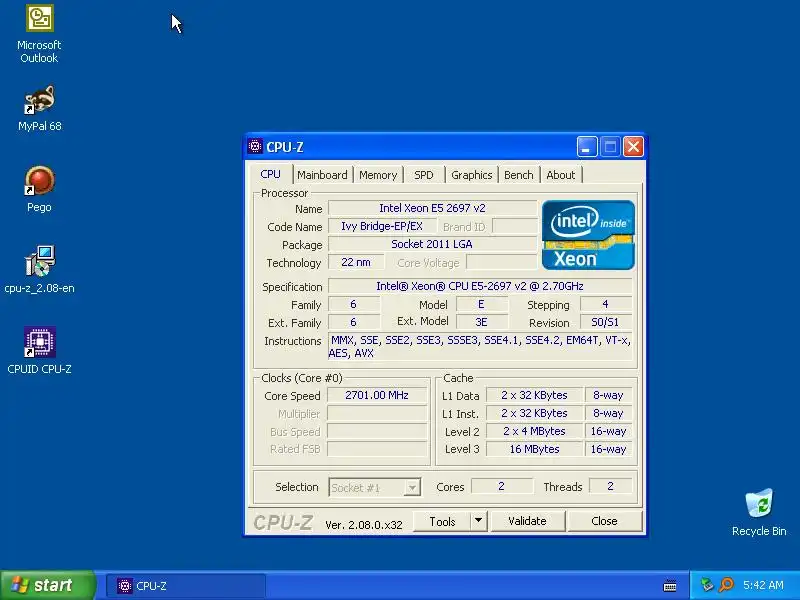This screenshot has width=800, height=600.
Task: Close the CPU-Z window with X
Action: tap(634, 147)
